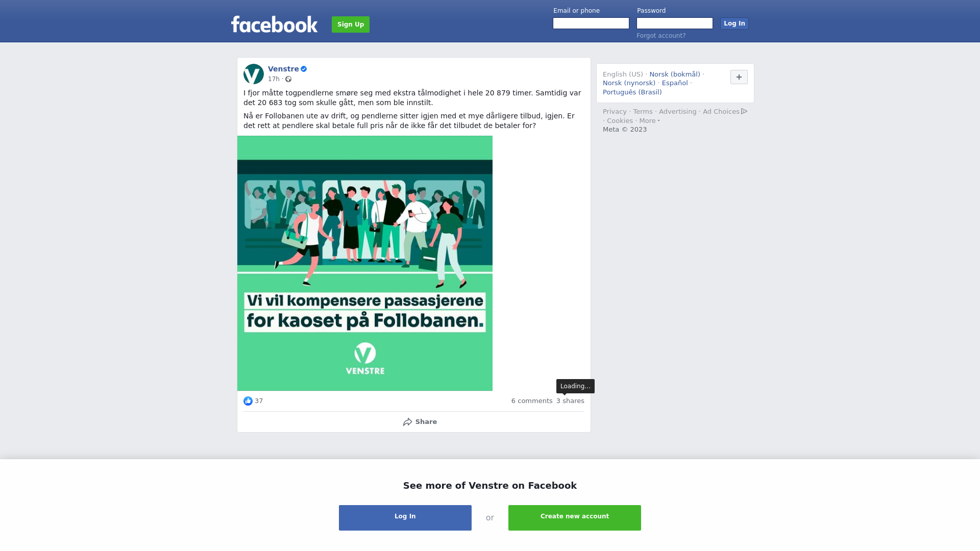Click the Share arrow icon under the post
This screenshot has width=980, height=551.
click(408, 422)
